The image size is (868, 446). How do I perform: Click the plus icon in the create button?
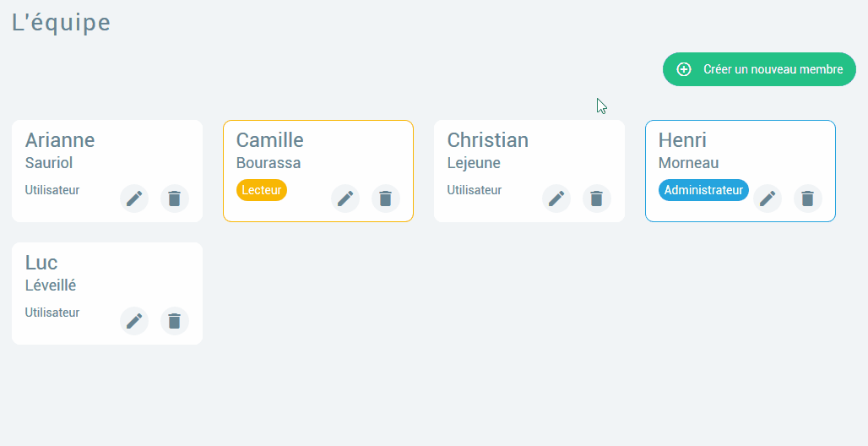tap(685, 69)
